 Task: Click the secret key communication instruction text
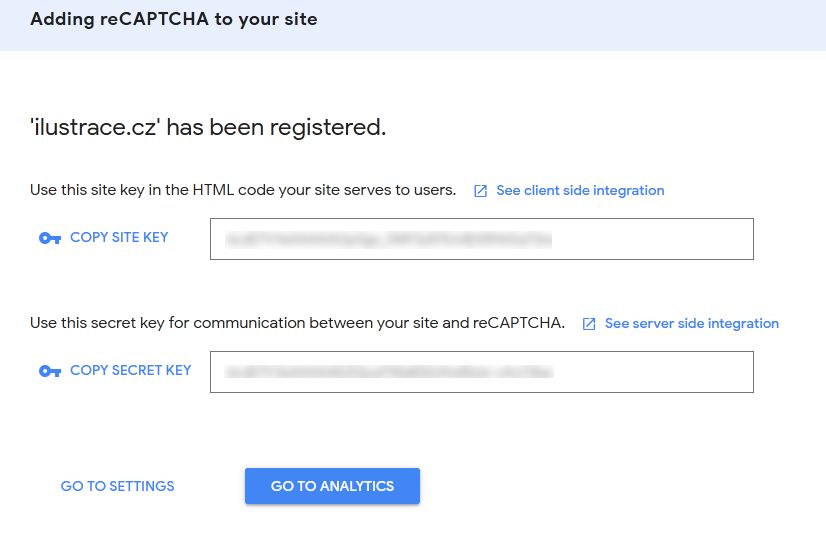point(250,323)
